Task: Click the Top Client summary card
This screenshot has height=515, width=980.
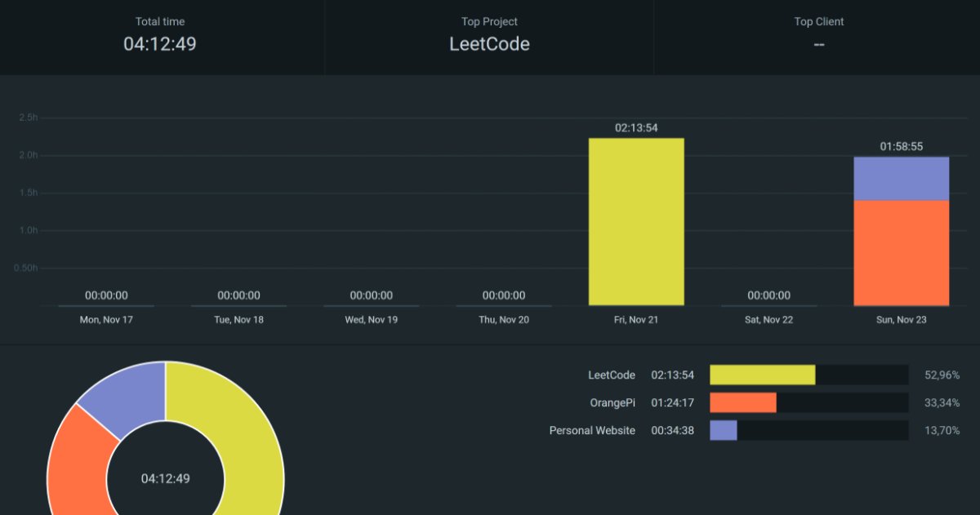Action: click(818, 36)
